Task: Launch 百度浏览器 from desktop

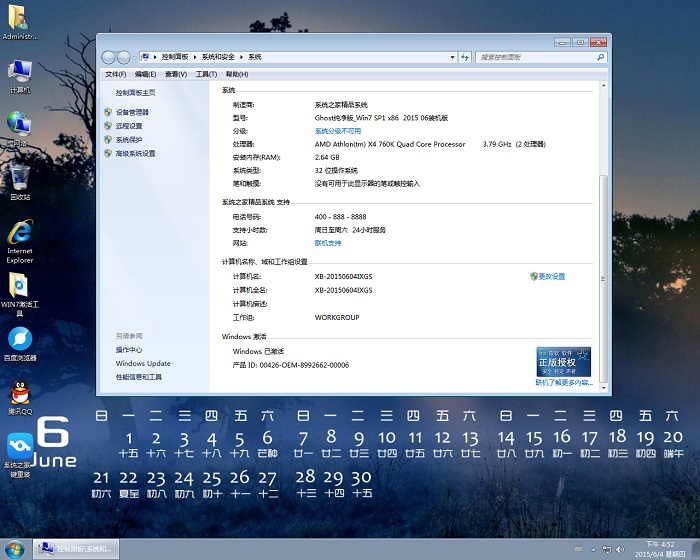Action: click(20, 340)
